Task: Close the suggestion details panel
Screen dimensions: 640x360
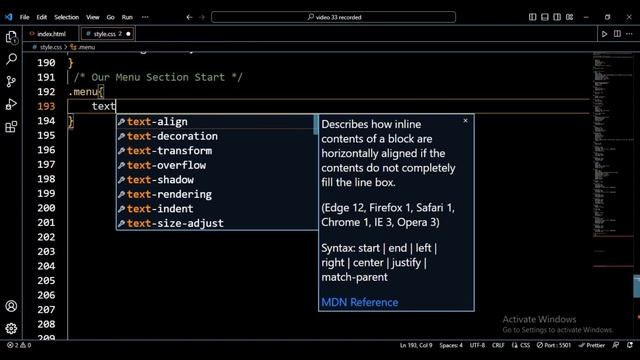Action: (x=465, y=120)
